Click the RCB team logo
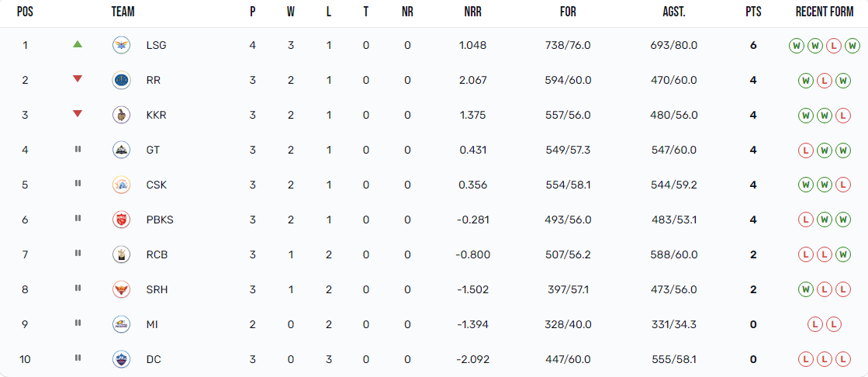 pyautogui.click(x=121, y=254)
